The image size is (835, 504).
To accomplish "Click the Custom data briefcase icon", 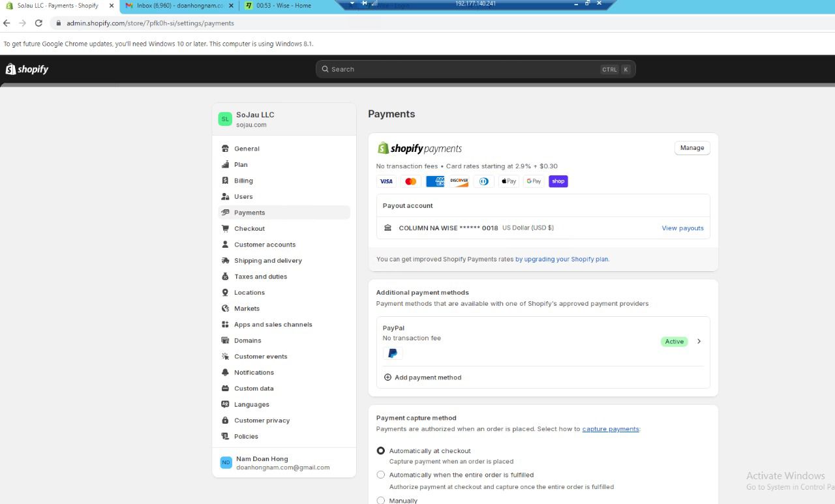I will pyautogui.click(x=226, y=388).
